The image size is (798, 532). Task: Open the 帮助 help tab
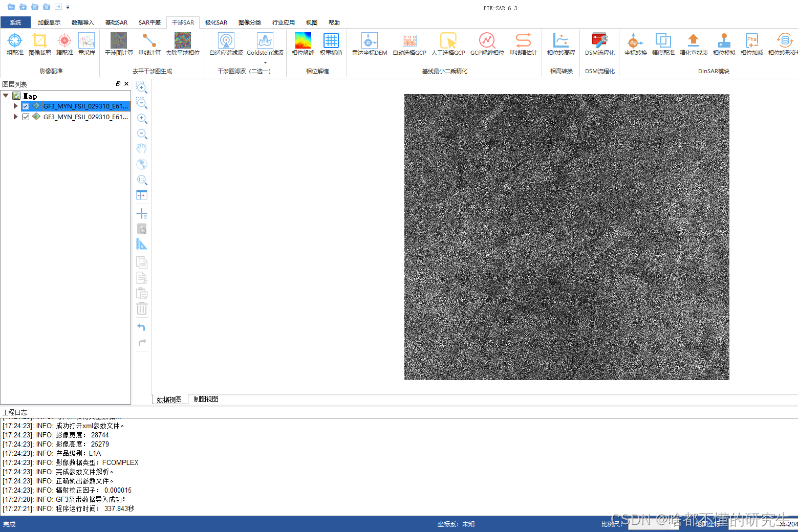(334, 23)
